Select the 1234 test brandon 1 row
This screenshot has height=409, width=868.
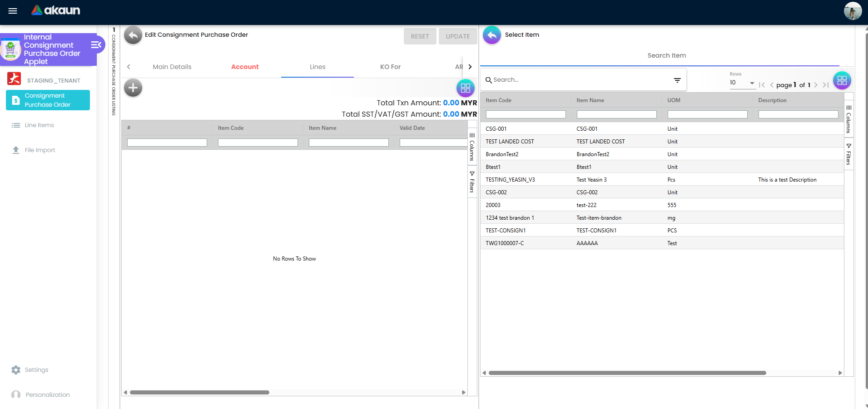point(662,218)
